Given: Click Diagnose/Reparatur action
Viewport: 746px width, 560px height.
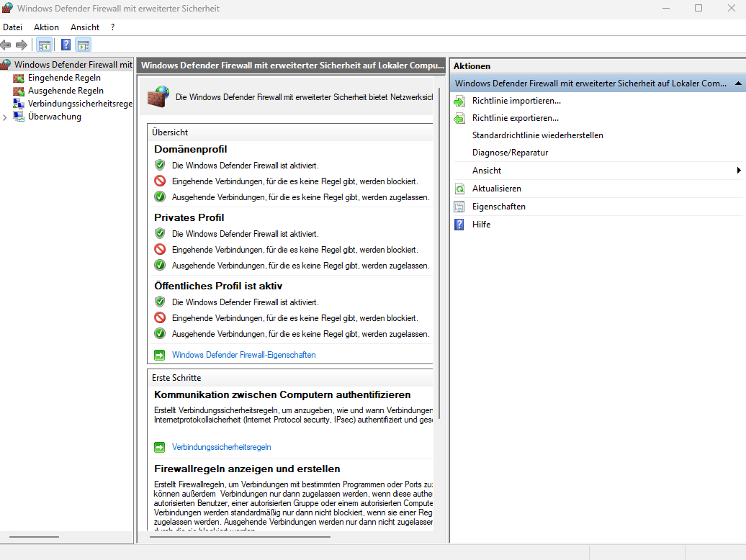Looking at the screenshot, I should [510, 153].
